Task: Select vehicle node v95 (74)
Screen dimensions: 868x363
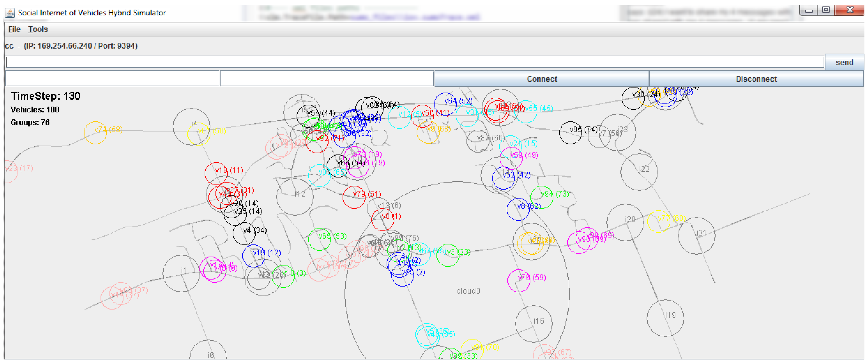Action: click(x=571, y=133)
